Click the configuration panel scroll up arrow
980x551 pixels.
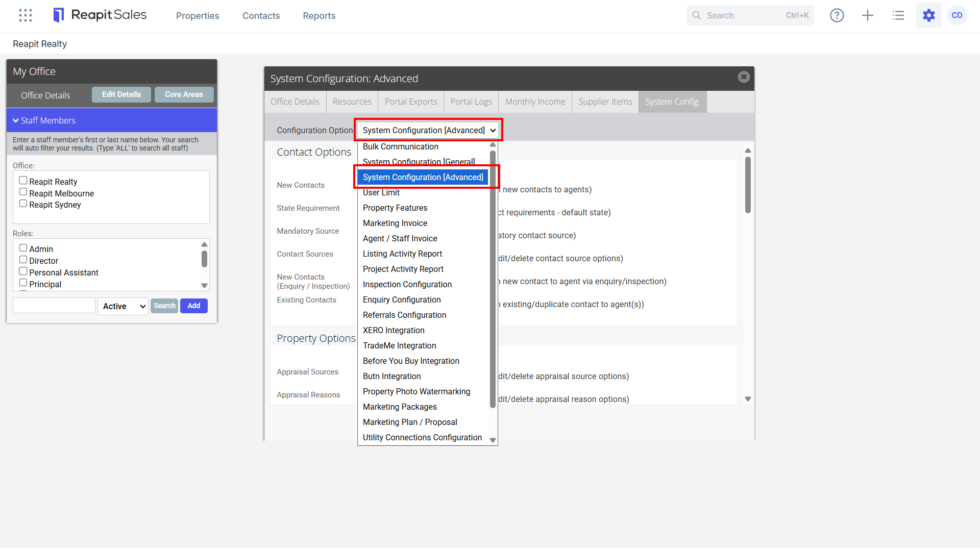(x=748, y=151)
